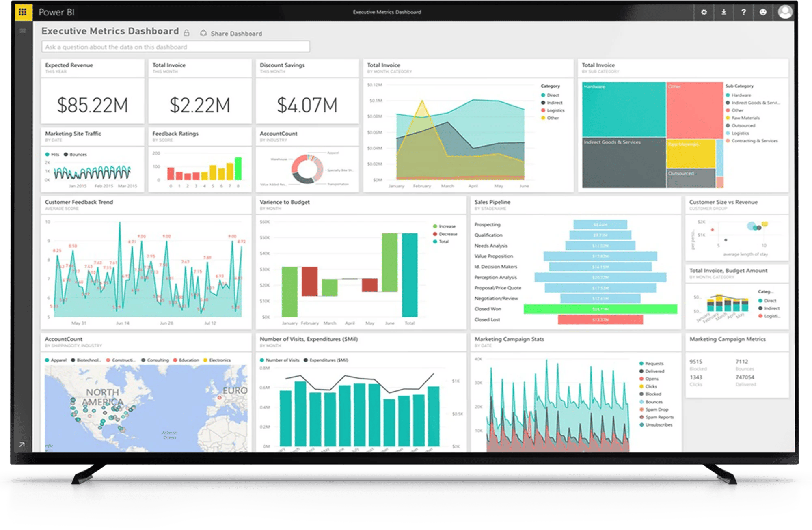Screen dimensions: 812x530
Task: Click the 747054 Delivered metric value
Action: coord(745,377)
